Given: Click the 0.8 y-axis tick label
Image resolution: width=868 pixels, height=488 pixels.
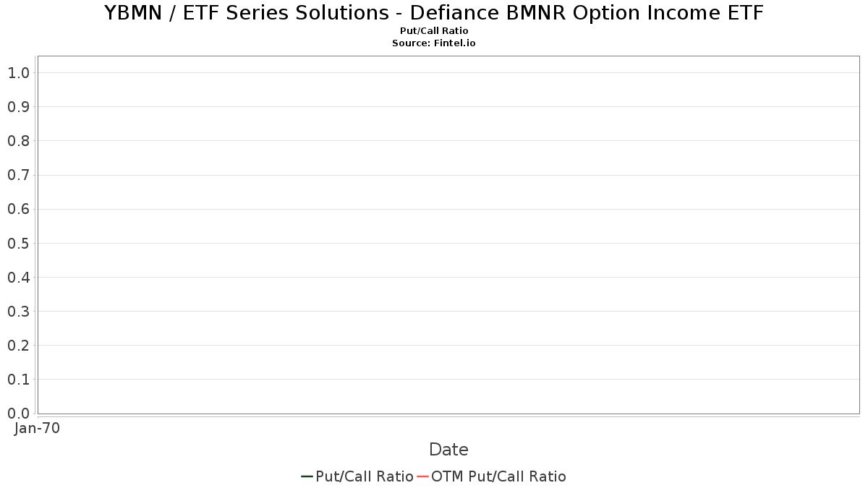Looking at the screenshot, I should point(18,141).
